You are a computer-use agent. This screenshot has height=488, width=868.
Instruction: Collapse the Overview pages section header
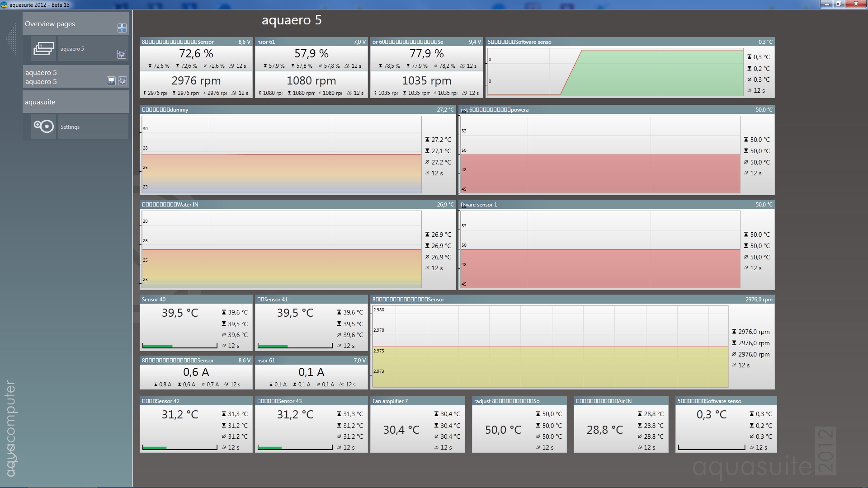tap(75, 23)
